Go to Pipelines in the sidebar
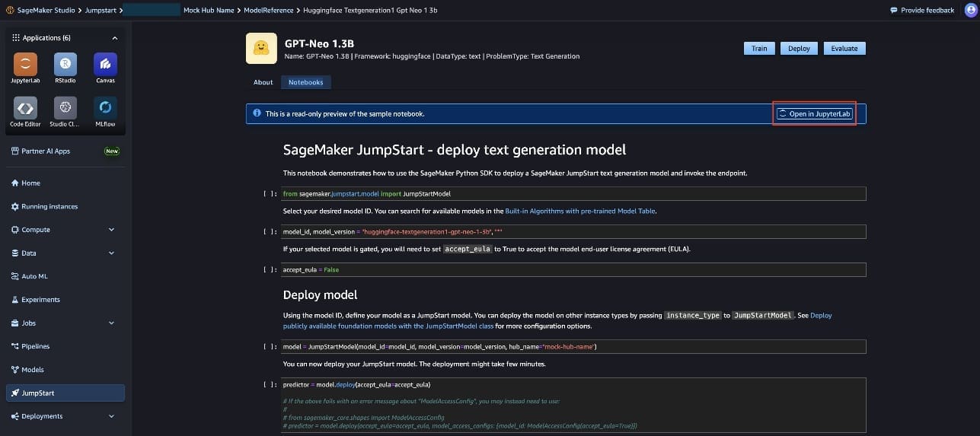The height and width of the screenshot is (436, 980). click(35, 346)
